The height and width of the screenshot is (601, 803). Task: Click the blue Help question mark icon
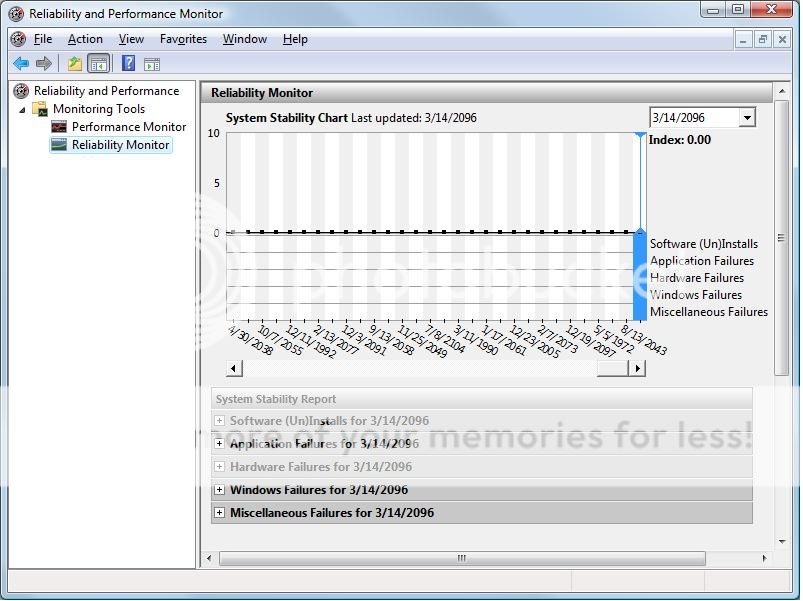pyautogui.click(x=128, y=64)
